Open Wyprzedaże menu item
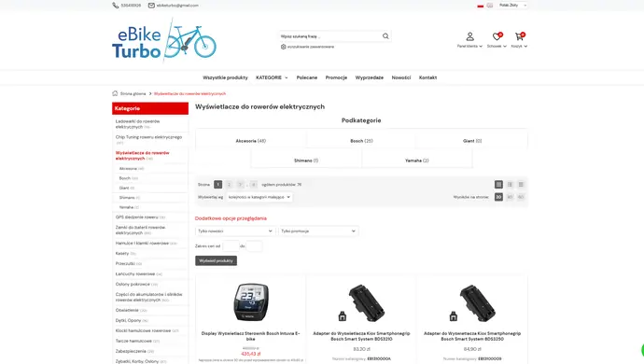Viewport: 644px width, 364px height. coord(370,77)
